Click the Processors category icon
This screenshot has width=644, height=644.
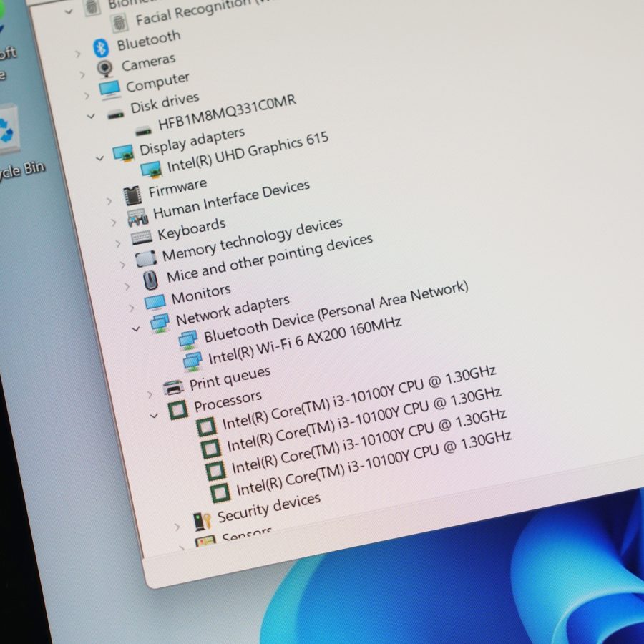click(178, 410)
